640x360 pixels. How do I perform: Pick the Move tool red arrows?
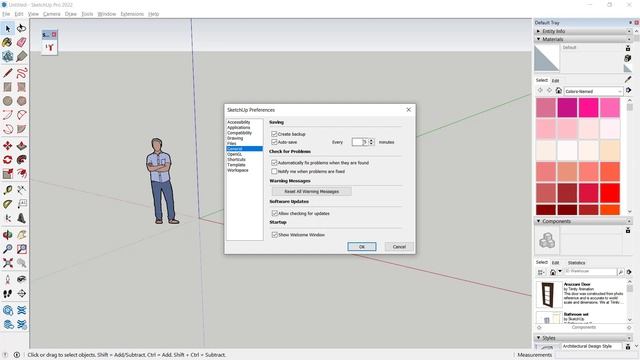[x=7, y=146]
